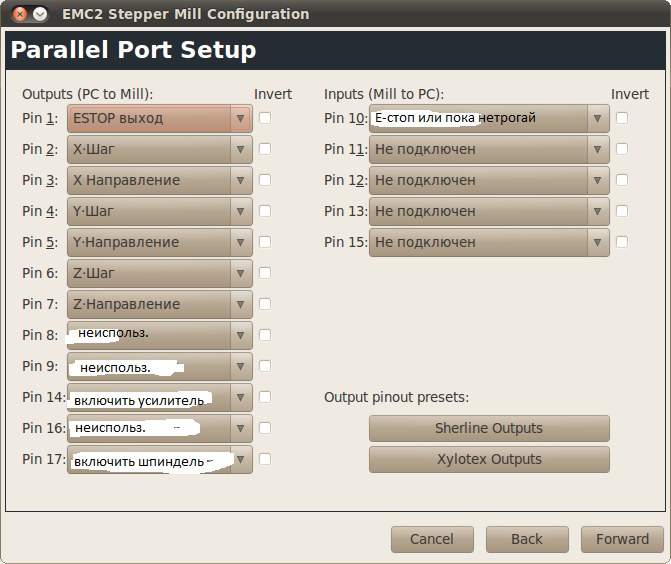Open the Pin 14 включить усилитель dropdown
Viewport: 671px width, 564px height.
(160, 397)
